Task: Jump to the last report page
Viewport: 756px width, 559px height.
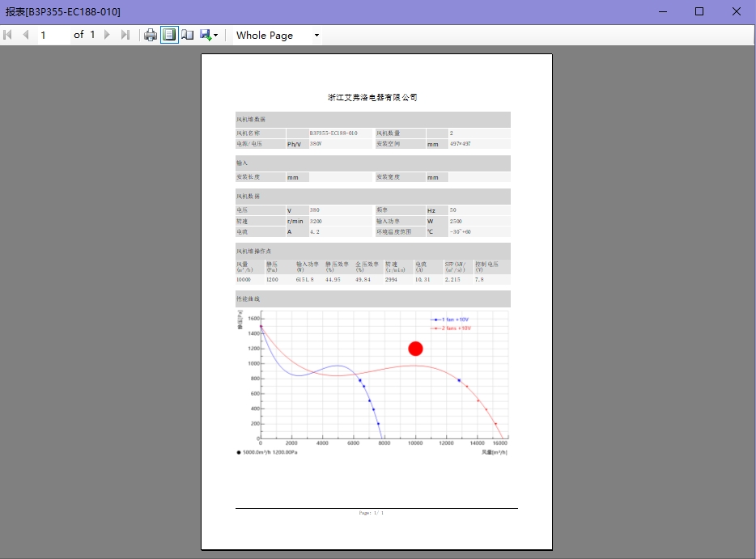Action: [125, 35]
